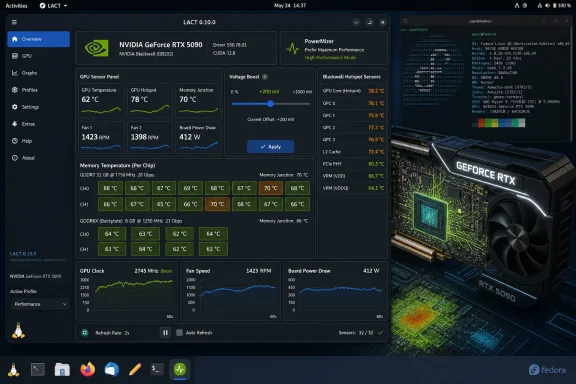Click the refresh icon beside Refresh Rate
Screen dimensions: 576x384
point(85,333)
